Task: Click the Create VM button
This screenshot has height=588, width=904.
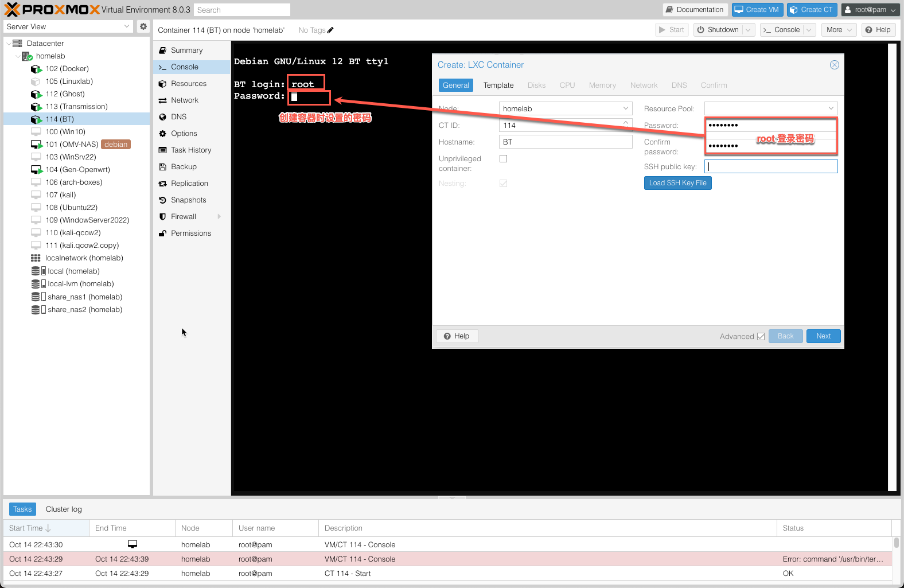Action: point(758,10)
